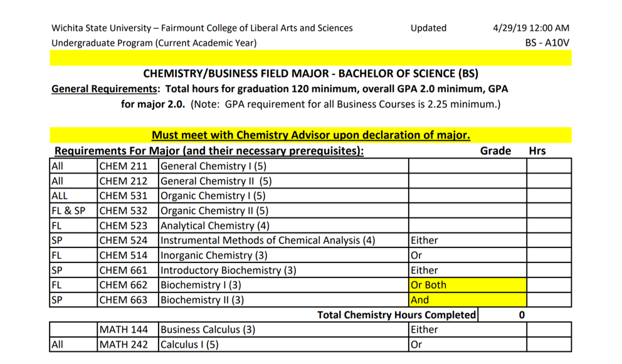The height and width of the screenshot is (364, 622).
Task: Click the yellow 'Or Both' cell
Action: pos(468,285)
